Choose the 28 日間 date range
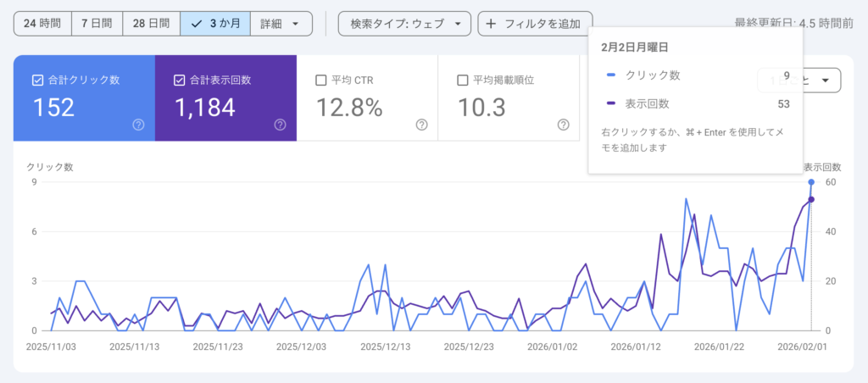The image size is (868, 383). click(151, 24)
